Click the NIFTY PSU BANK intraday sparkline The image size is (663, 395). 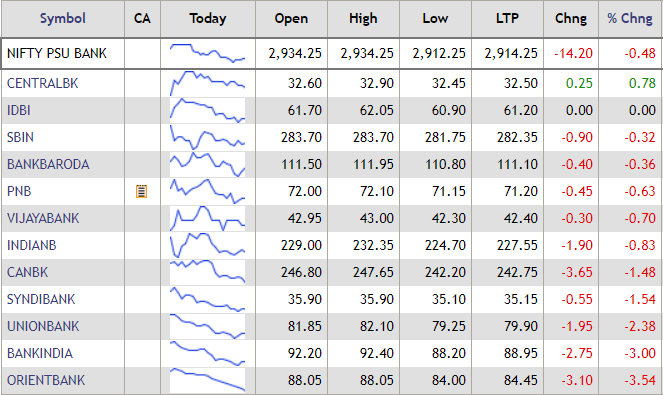pos(208,53)
